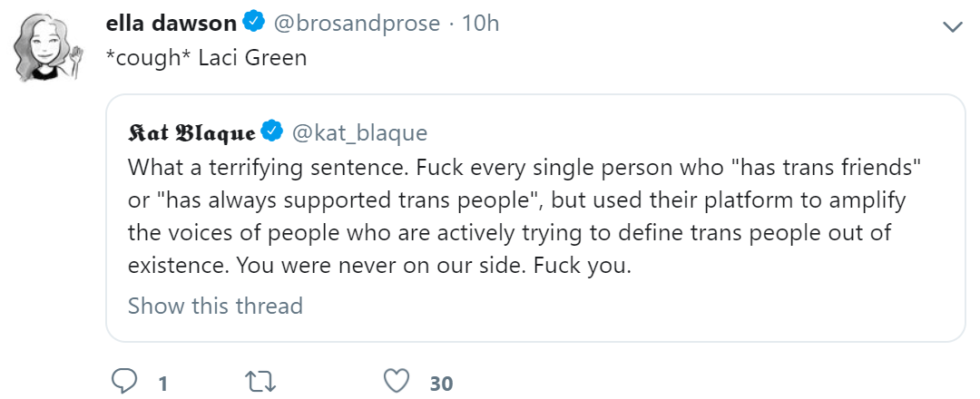Like the tweet with the heart icon
This screenshot has width=980, height=399.
397,382
